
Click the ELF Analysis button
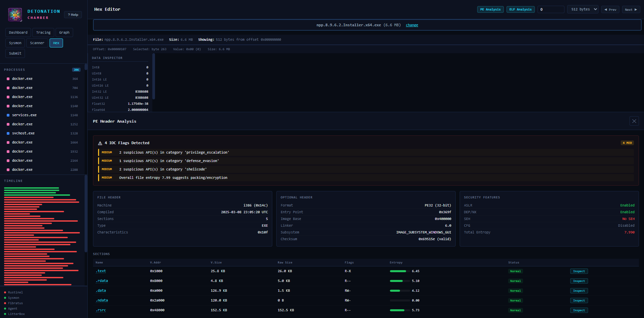pyautogui.click(x=520, y=9)
